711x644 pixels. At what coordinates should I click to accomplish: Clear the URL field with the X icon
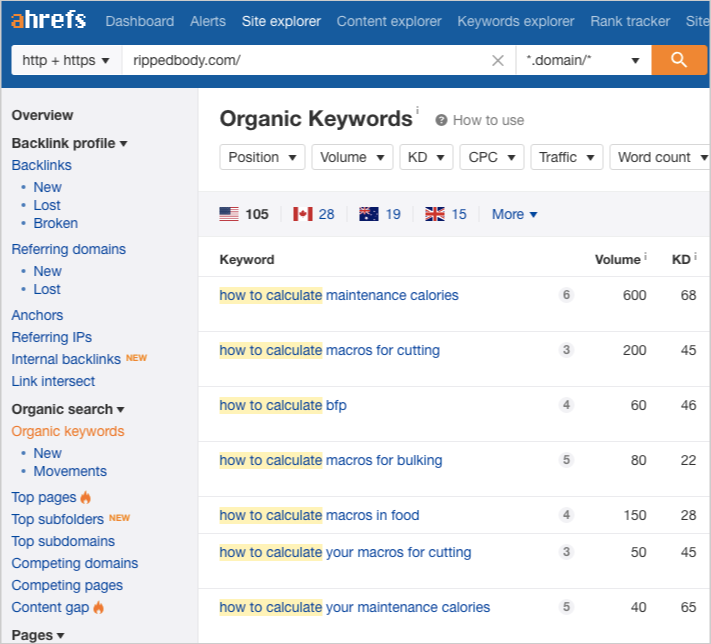(x=498, y=60)
